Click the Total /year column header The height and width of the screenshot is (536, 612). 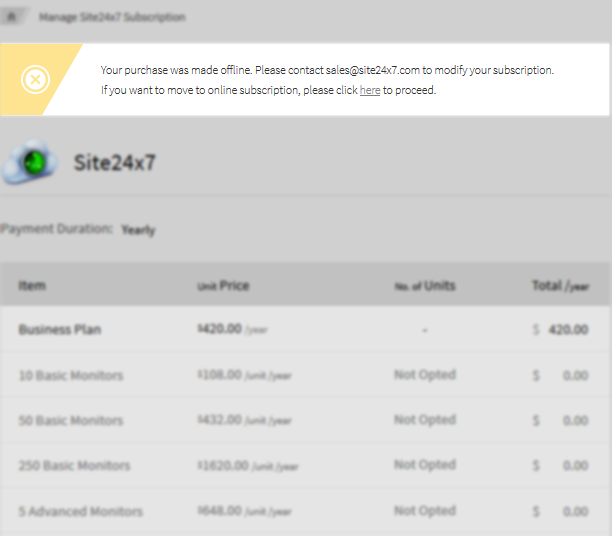[560, 286]
